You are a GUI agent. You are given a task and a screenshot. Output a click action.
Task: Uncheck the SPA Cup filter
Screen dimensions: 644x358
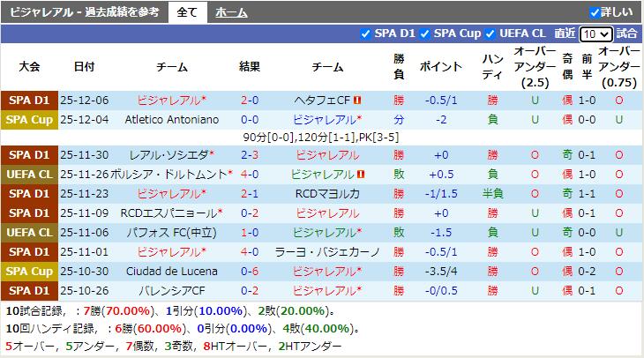point(424,34)
